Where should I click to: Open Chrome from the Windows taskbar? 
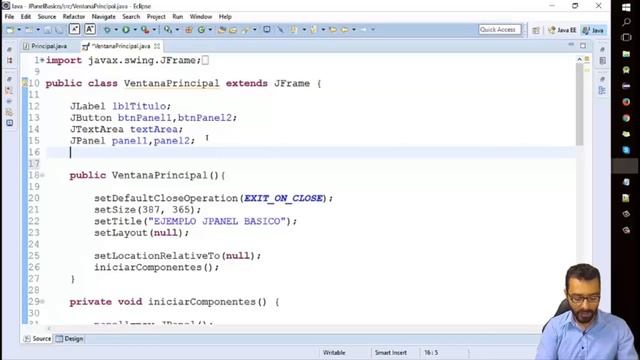tap(626, 118)
